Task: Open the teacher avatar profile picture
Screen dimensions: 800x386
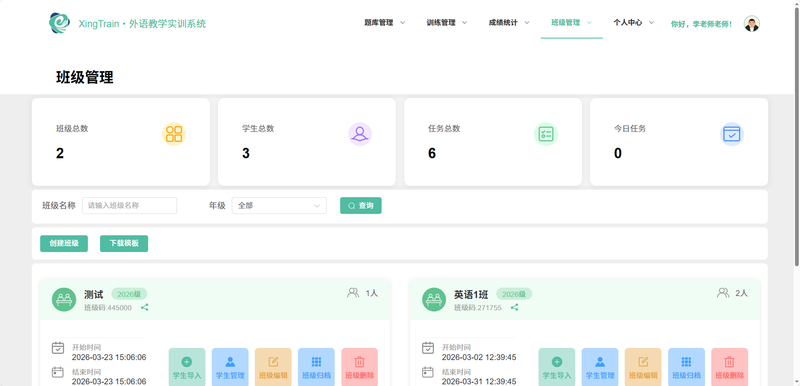Action: pos(752,23)
